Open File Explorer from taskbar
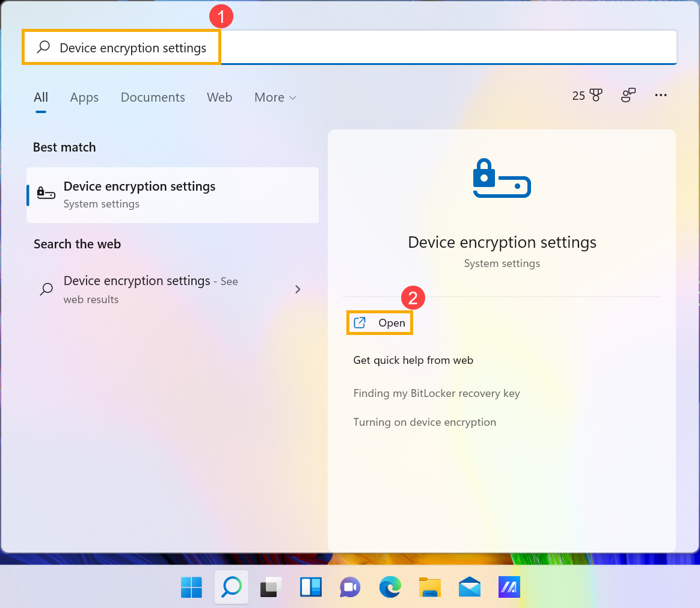Image resolution: width=700 pixels, height=608 pixels. coord(430,587)
